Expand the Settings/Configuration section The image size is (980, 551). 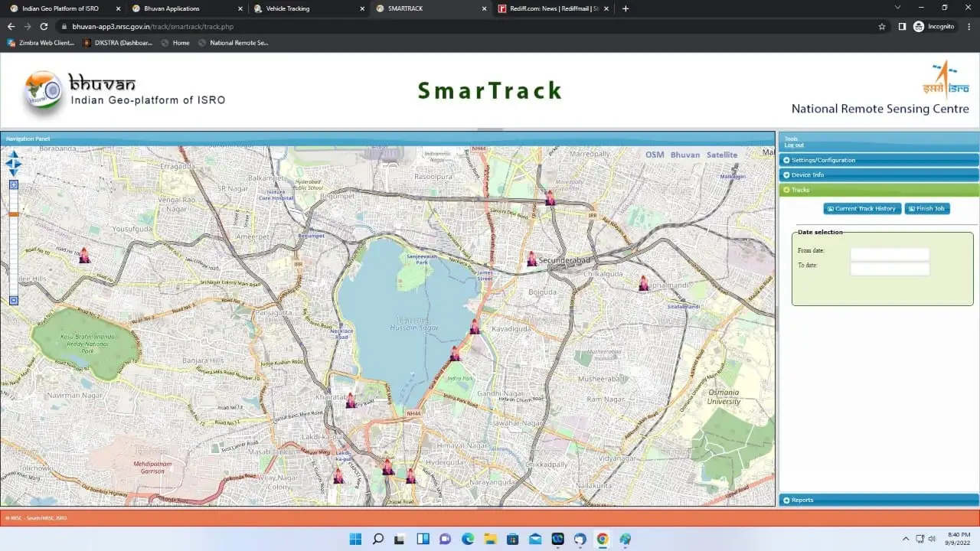[879, 160]
